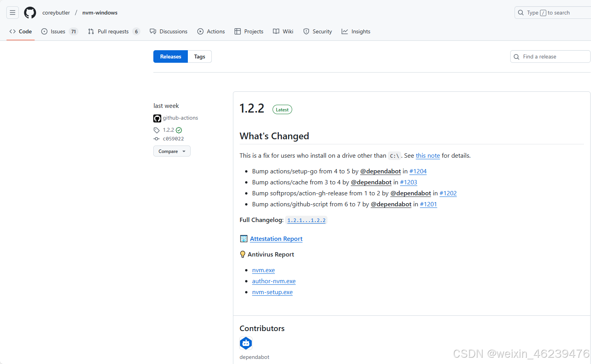The height and width of the screenshot is (364, 591).
Task: Select the Code tab
Action: coord(21,31)
